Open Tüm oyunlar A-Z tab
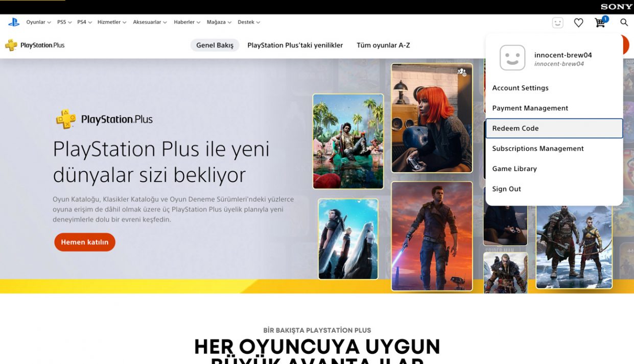The height and width of the screenshot is (364, 634). tap(383, 45)
